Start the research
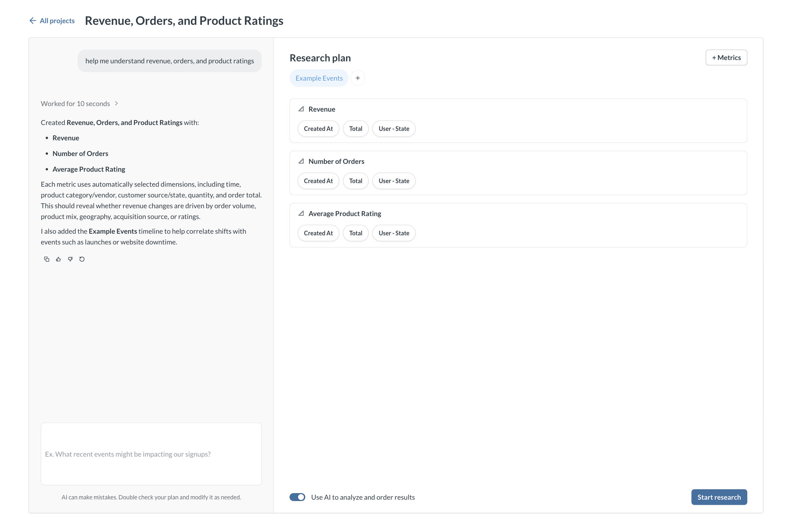The width and height of the screenshot is (792, 532). coord(719,497)
